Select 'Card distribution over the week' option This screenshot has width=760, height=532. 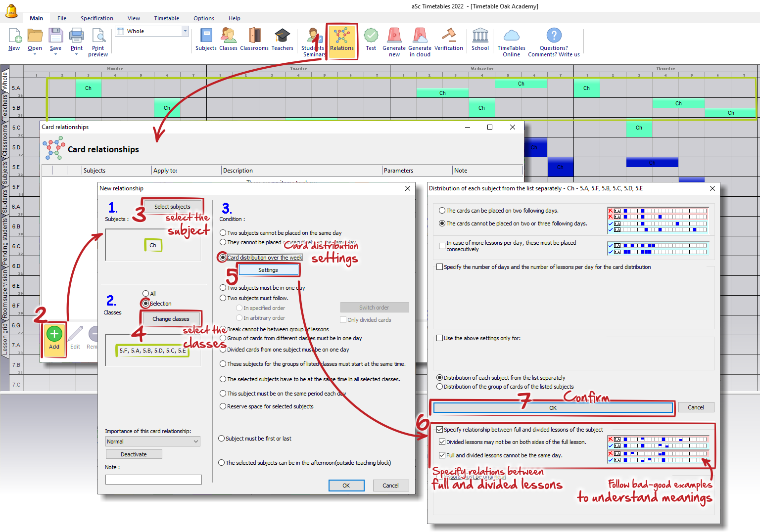[x=223, y=258]
